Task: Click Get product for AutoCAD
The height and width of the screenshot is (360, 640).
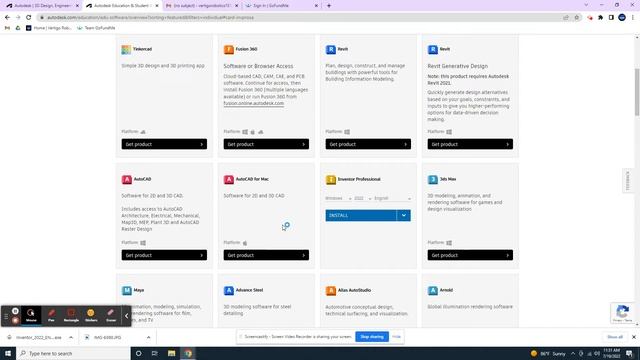Action: [164, 255]
